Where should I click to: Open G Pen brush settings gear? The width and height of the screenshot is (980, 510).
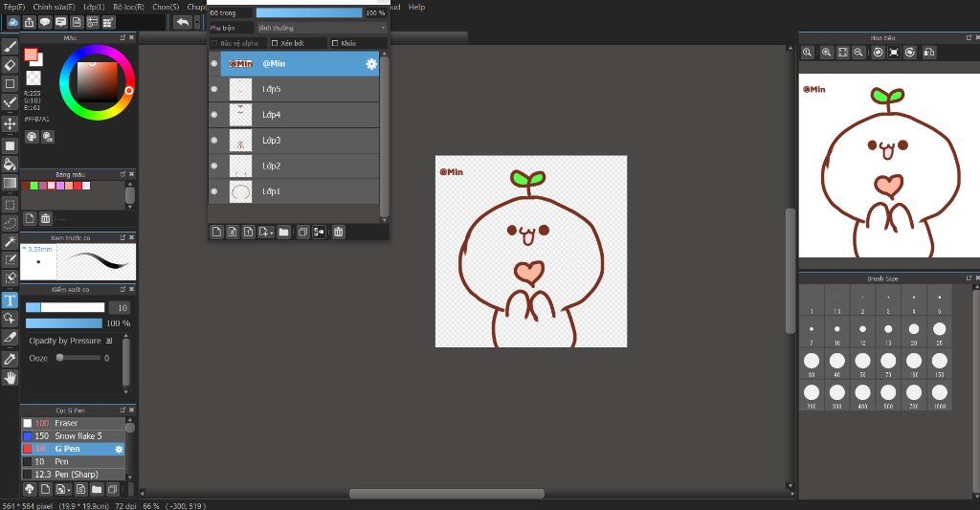(x=119, y=449)
